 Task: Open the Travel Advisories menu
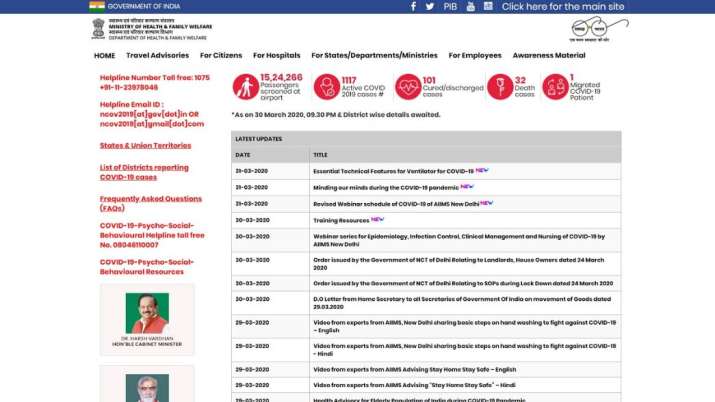click(x=156, y=55)
